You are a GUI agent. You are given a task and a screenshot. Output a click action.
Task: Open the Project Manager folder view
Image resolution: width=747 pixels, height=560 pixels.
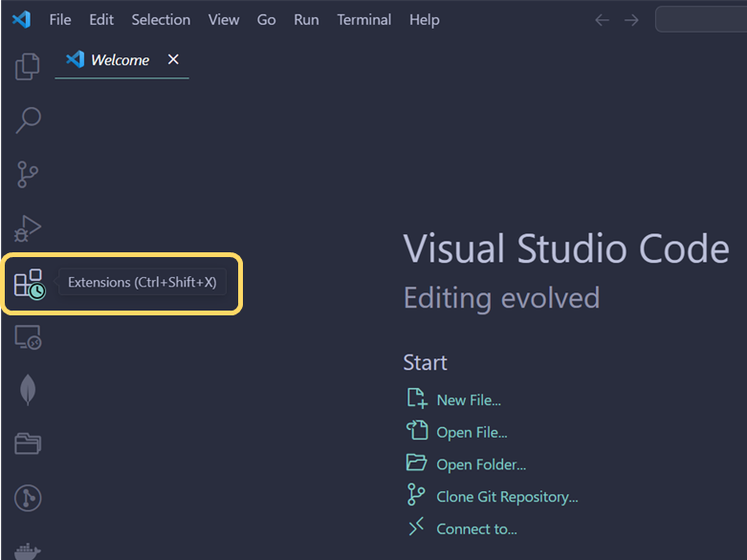(x=28, y=443)
